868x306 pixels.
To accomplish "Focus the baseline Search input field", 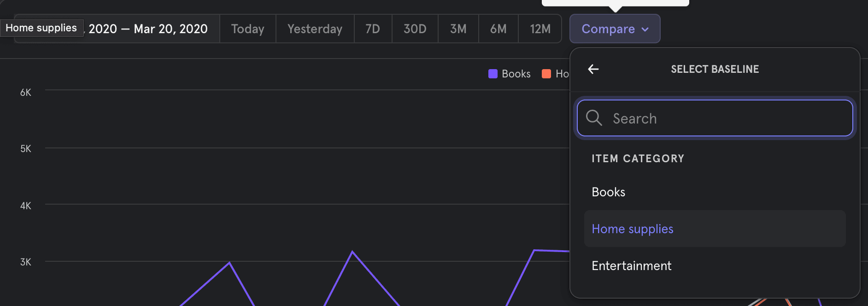I will point(728,118).
